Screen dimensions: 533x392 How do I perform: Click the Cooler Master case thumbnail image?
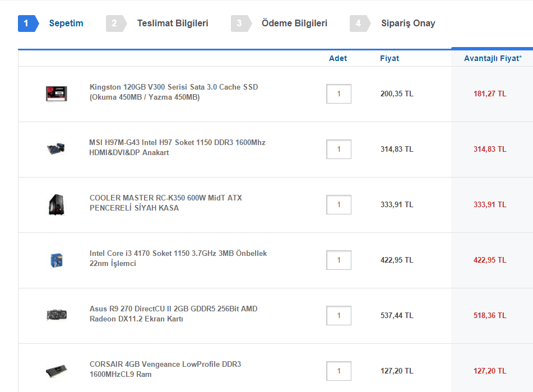point(56,204)
